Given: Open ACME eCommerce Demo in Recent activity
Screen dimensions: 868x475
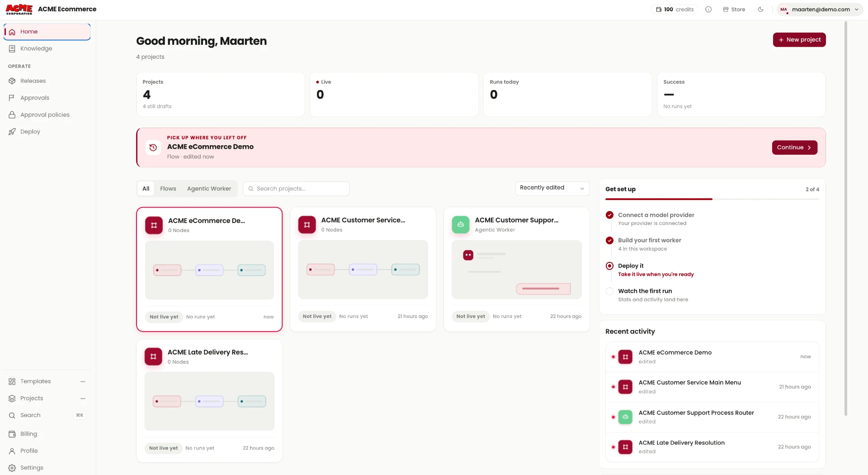Looking at the screenshot, I should pos(712,357).
